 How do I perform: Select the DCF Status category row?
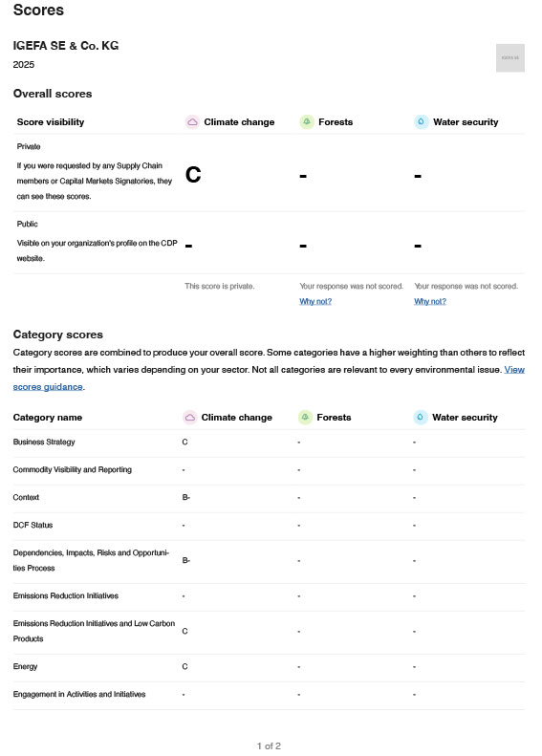269,525
